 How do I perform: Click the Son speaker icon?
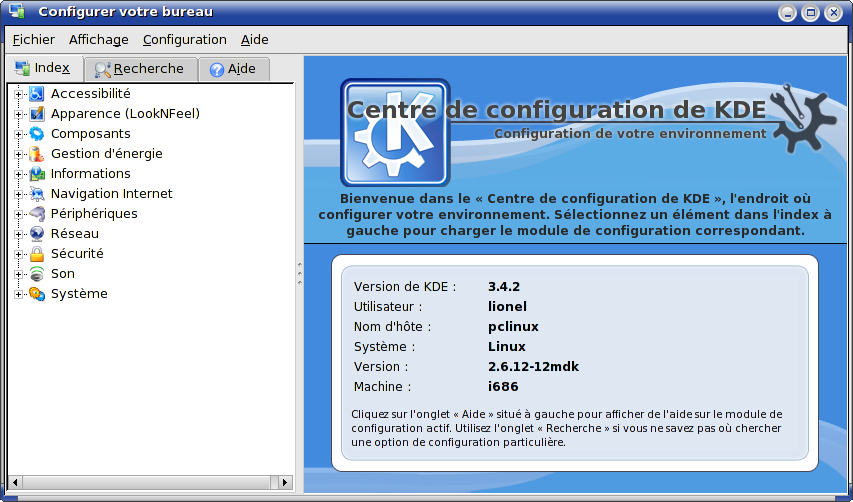pyautogui.click(x=36, y=274)
